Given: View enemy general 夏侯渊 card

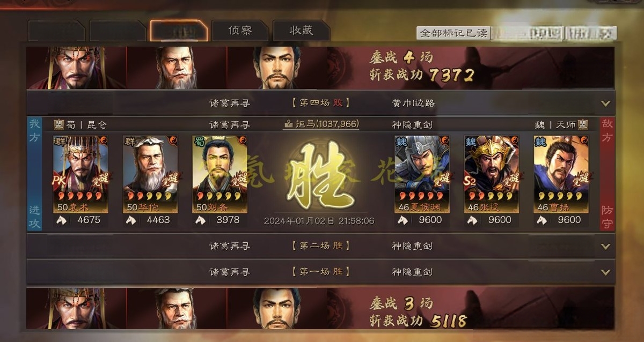Looking at the screenshot, I should pos(422,174).
